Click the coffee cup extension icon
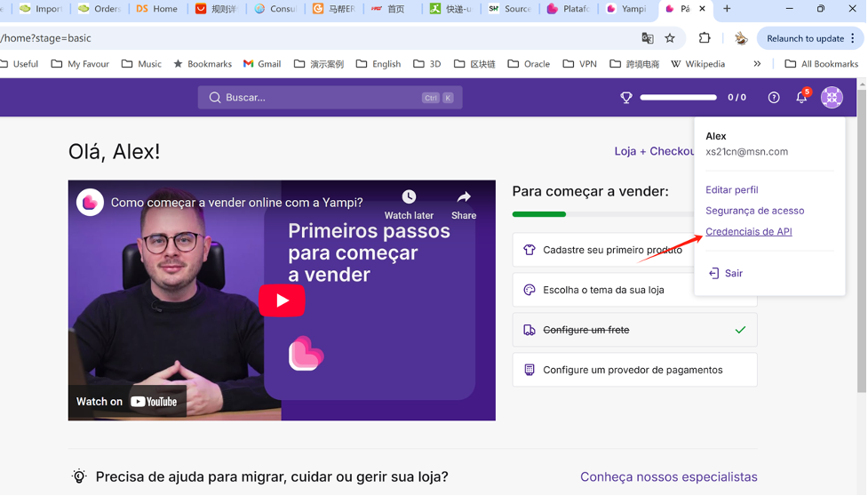The image size is (868, 496). tap(741, 38)
